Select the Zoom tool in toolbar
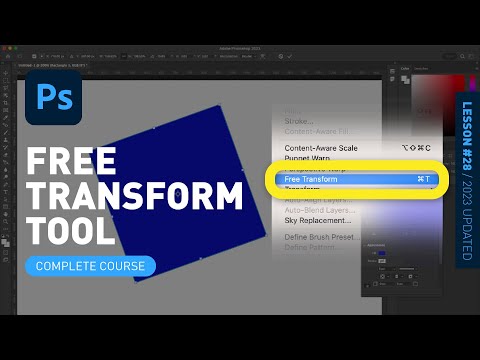Screen dimensions: 480x360 6,222
